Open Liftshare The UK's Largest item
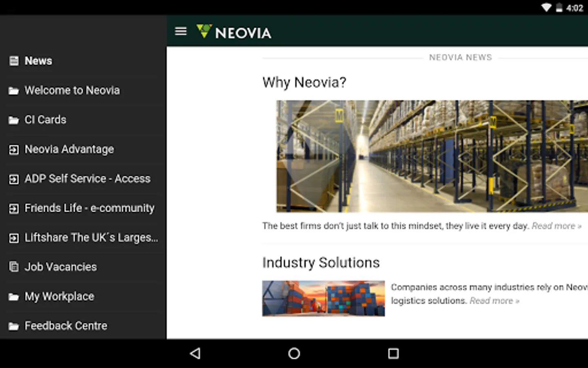The height and width of the screenshot is (368, 588). click(83, 238)
